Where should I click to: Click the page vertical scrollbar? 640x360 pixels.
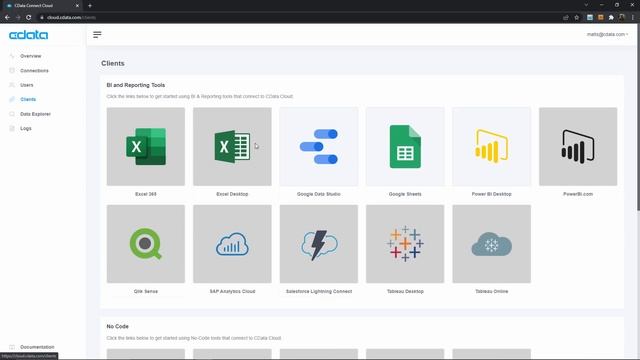(x=638, y=118)
